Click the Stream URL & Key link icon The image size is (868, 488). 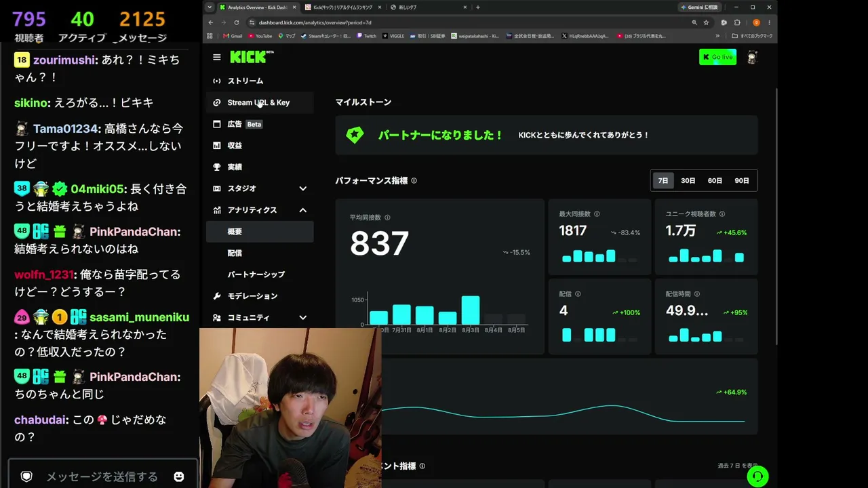[x=217, y=103]
